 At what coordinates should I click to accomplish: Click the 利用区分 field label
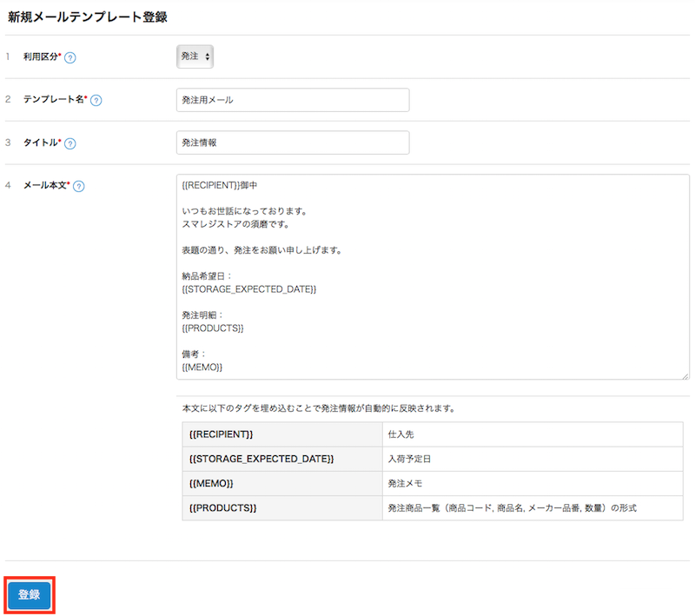point(41,57)
